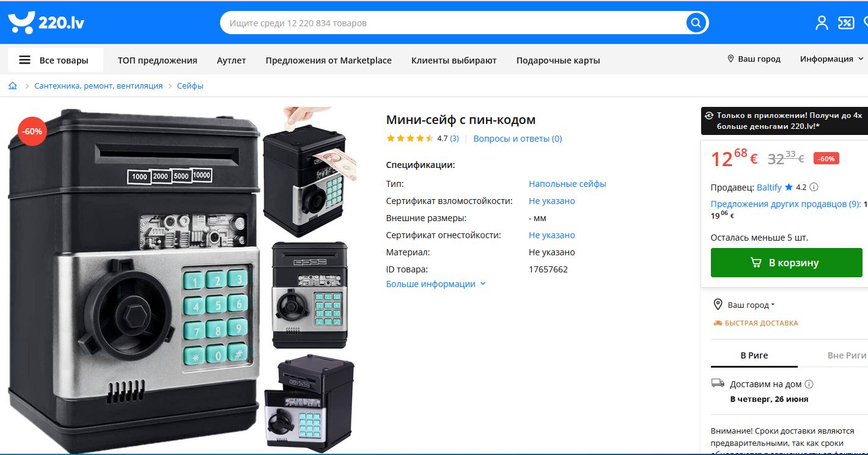The image size is (868, 455).
Task: Open the Baltify seller link
Action: (769, 187)
